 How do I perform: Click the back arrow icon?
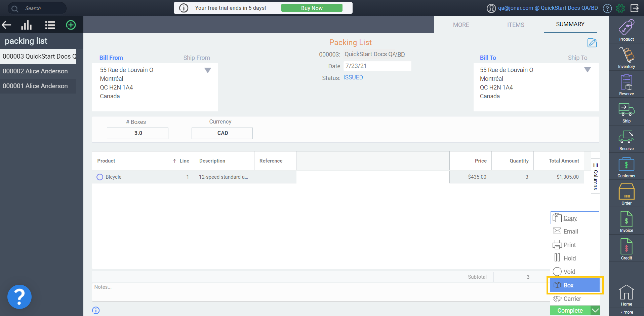7,25
